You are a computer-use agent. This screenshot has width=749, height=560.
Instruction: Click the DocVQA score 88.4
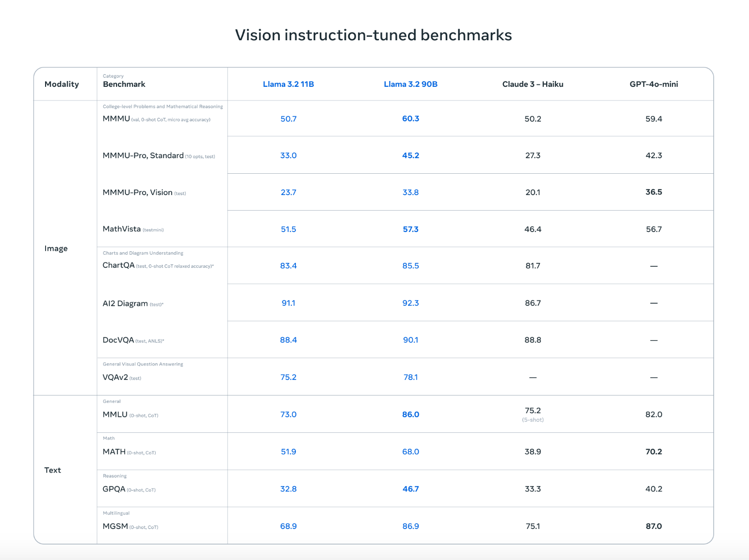pyautogui.click(x=288, y=340)
